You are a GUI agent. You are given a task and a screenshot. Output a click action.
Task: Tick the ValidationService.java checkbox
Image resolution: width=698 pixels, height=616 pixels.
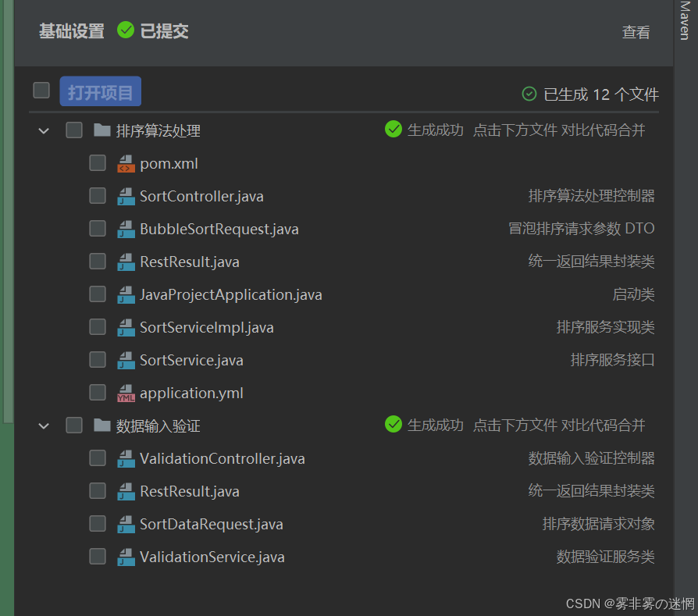(98, 556)
